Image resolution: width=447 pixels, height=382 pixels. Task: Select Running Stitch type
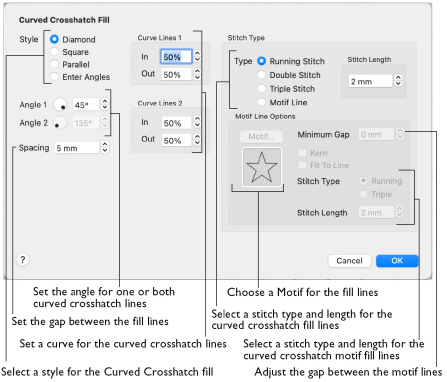(262, 61)
